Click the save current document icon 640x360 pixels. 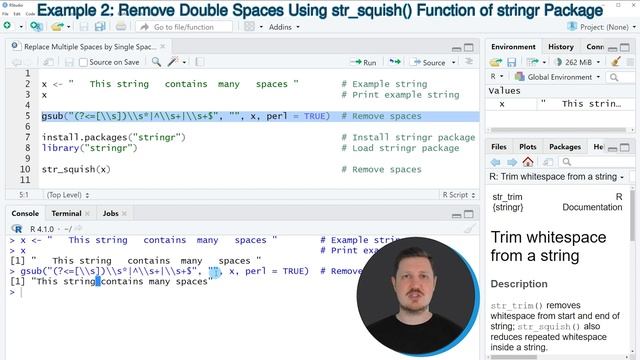click(84, 27)
